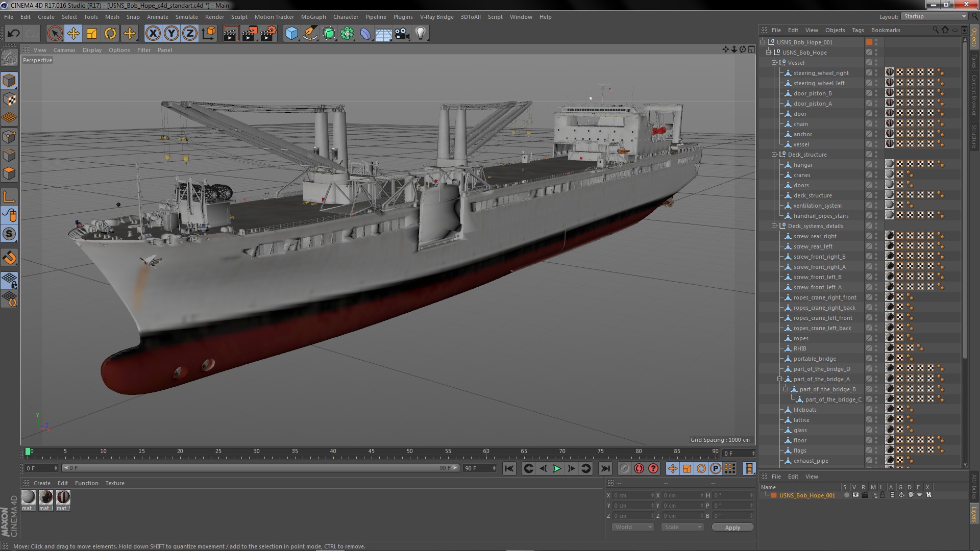Toggle Y axis lock
This screenshot has height=551, width=980.
171,34
